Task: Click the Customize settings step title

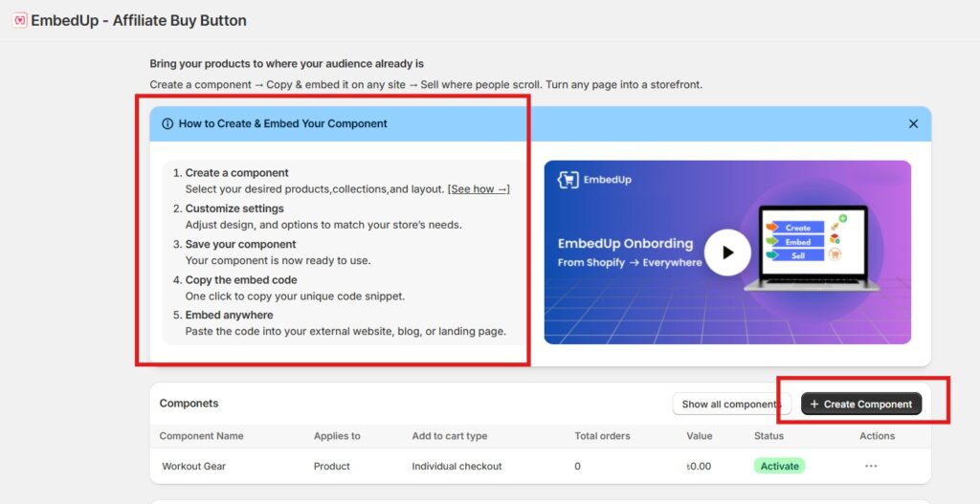Action: 234,208
